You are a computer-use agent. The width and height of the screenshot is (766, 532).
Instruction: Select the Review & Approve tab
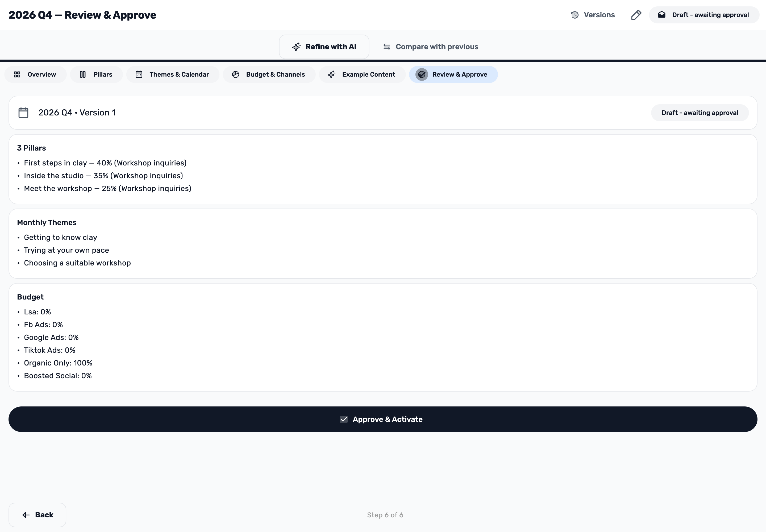click(x=453, y=74)
